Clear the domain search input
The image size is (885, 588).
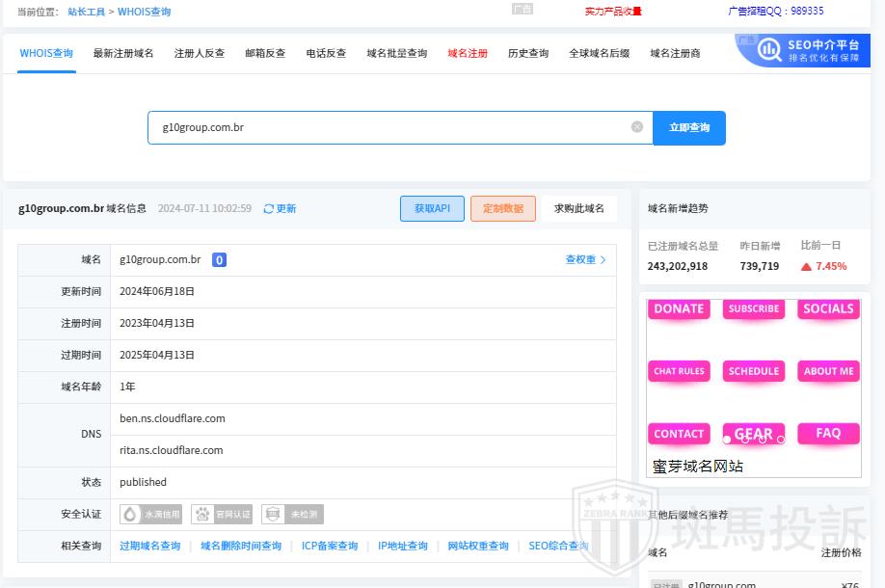click(x=637, y=127)
